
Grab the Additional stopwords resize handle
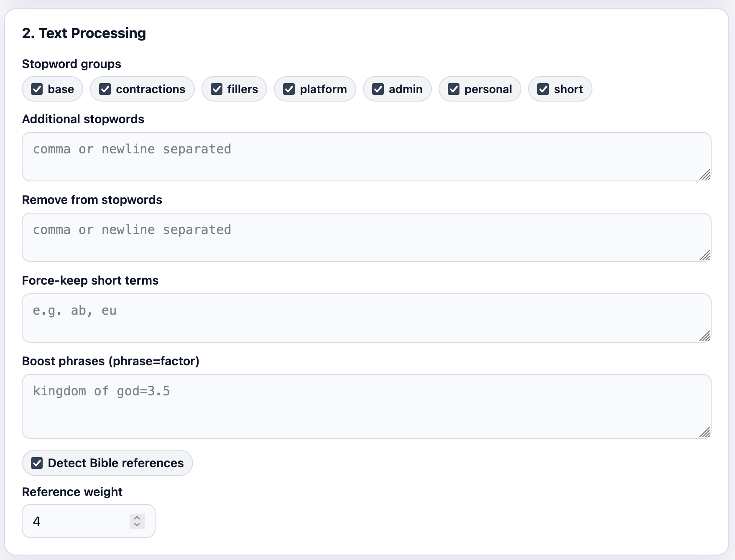pyautogui.click(x=705, y=175)
